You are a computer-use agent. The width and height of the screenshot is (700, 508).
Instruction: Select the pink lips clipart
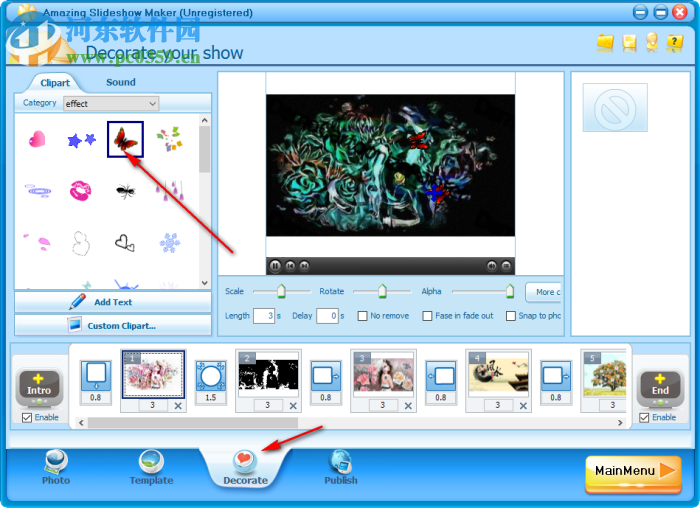pos(81,191)
